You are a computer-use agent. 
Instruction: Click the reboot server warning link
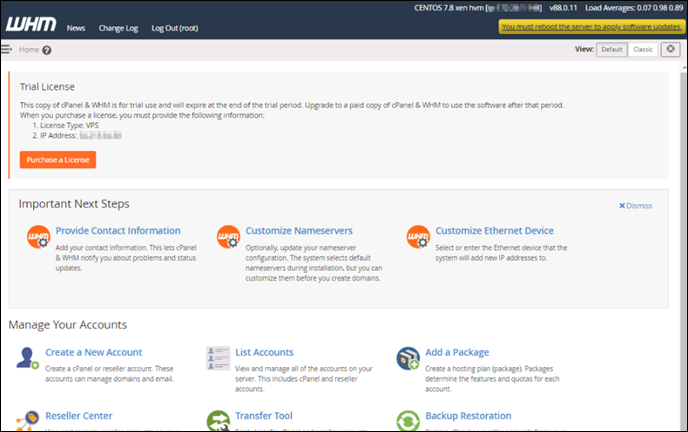(x=592, y=27)
